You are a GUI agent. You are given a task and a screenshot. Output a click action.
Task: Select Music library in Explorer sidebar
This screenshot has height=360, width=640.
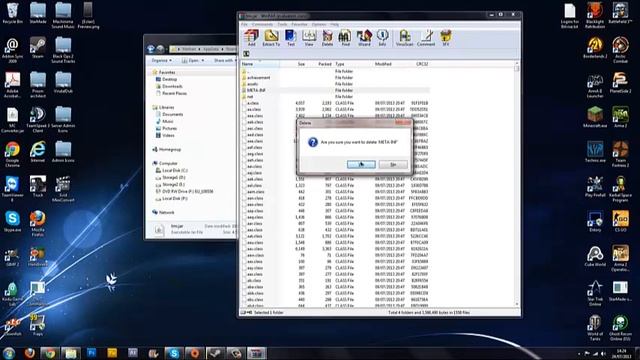(x=164, y=121)
